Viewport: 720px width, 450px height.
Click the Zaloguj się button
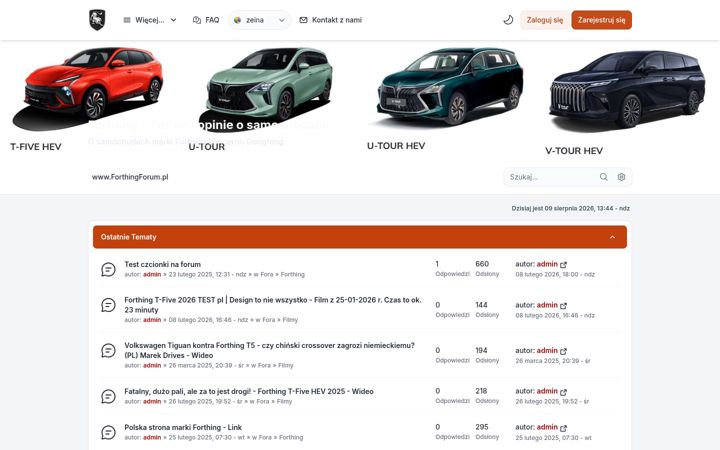coord(545,20)
